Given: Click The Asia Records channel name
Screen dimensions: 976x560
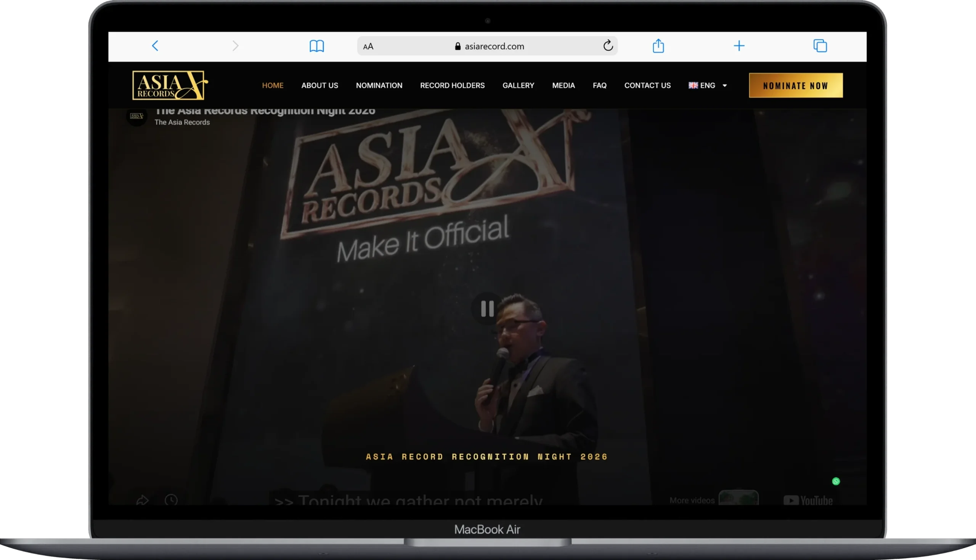Looking at the screenshot, I should 182,122.
